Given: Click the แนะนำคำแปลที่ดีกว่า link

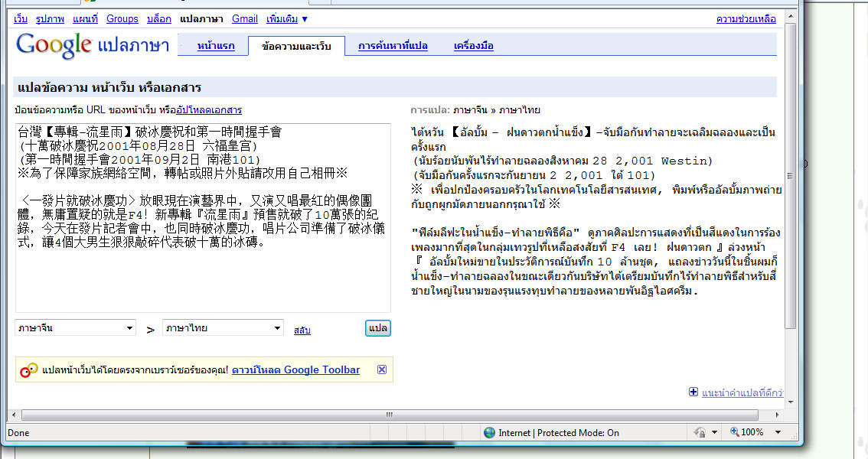Looking at the screenshot, I should (742, 392).
